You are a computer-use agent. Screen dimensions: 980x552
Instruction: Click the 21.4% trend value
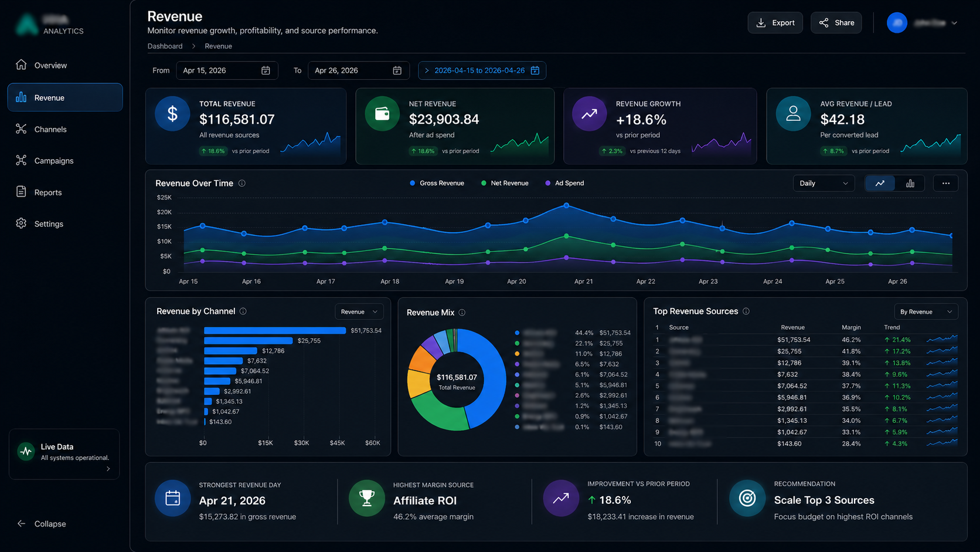pyautogui.click(x=897, y=340)
